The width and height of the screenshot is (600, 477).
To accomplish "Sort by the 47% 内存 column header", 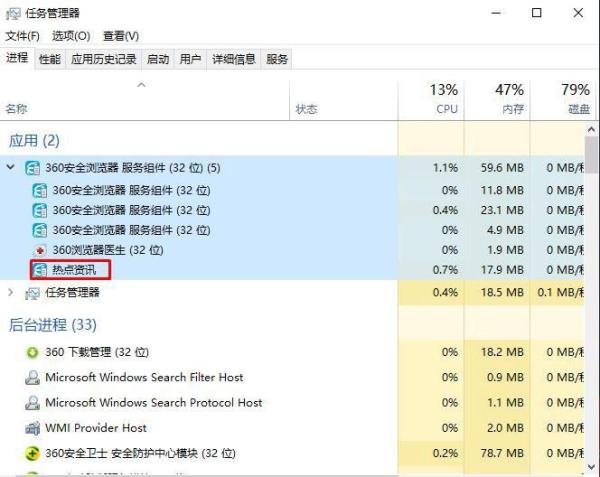I will [497, 99].
